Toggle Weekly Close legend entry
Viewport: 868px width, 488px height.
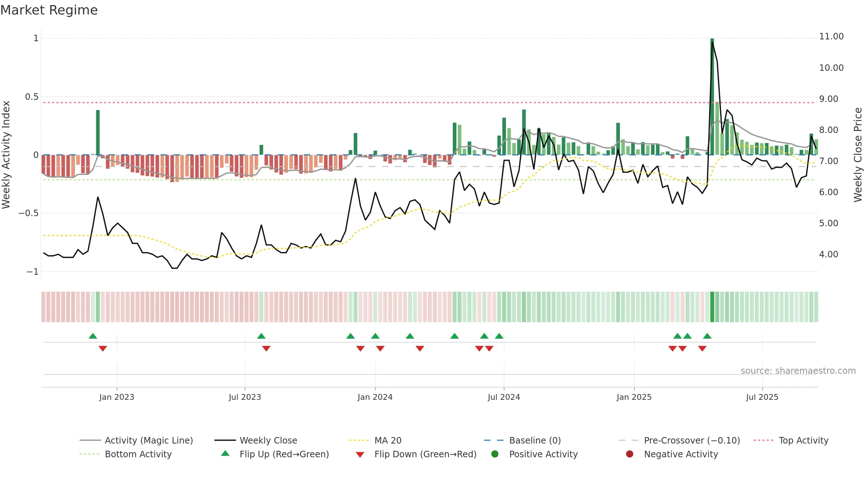256,440
